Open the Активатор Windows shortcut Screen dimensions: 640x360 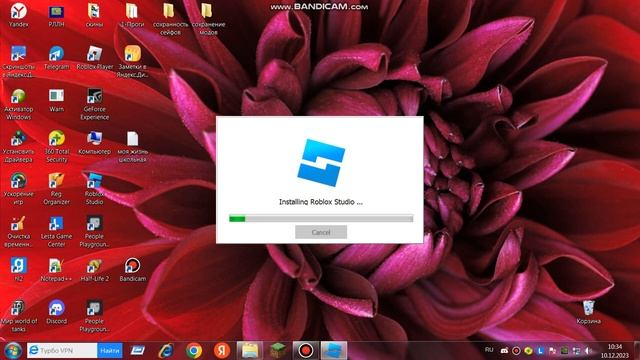pyautogui.click(x=18, y=104)
